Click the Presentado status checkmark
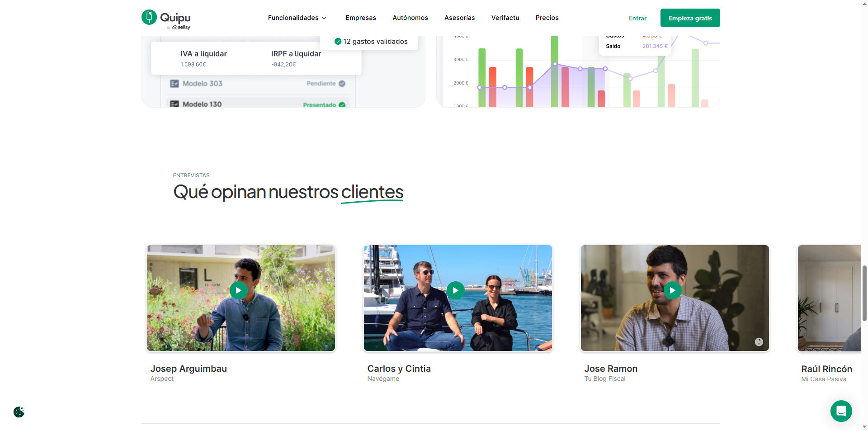Image resolution: width=868 pixels, height=431 pixels. (x=342, y=105)
